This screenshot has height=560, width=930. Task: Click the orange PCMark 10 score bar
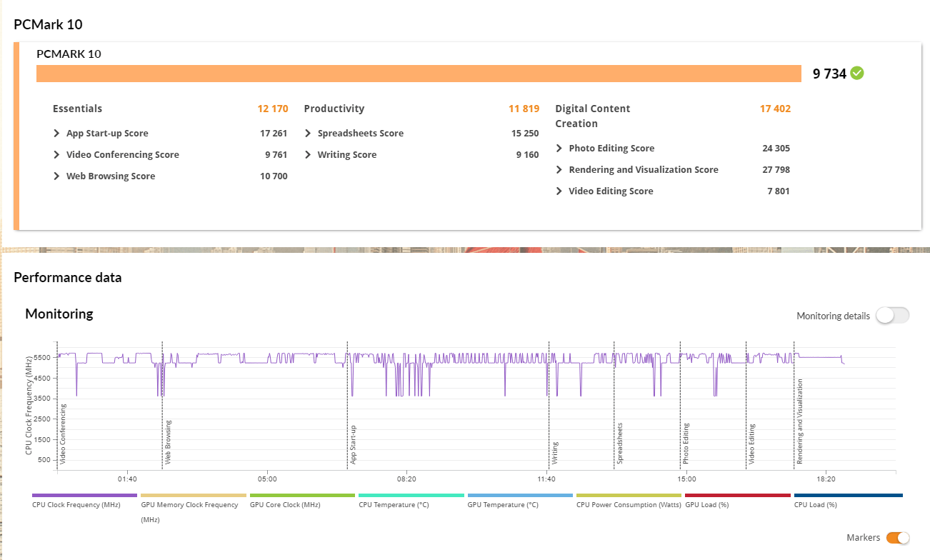coord(419,74)
